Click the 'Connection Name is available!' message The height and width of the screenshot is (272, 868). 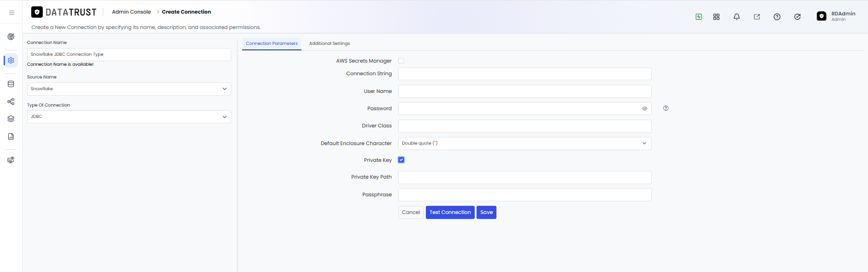pos(60,64)
